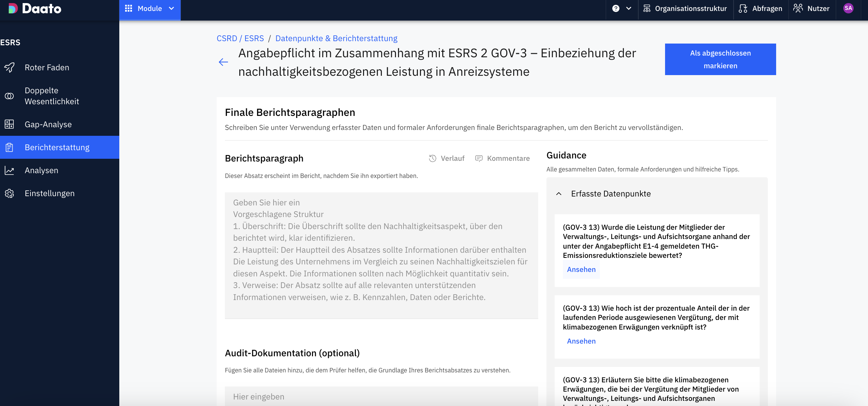Expand the Module dropdown
868x406 pixels.
pyautogui.click(x=150, y=9)
